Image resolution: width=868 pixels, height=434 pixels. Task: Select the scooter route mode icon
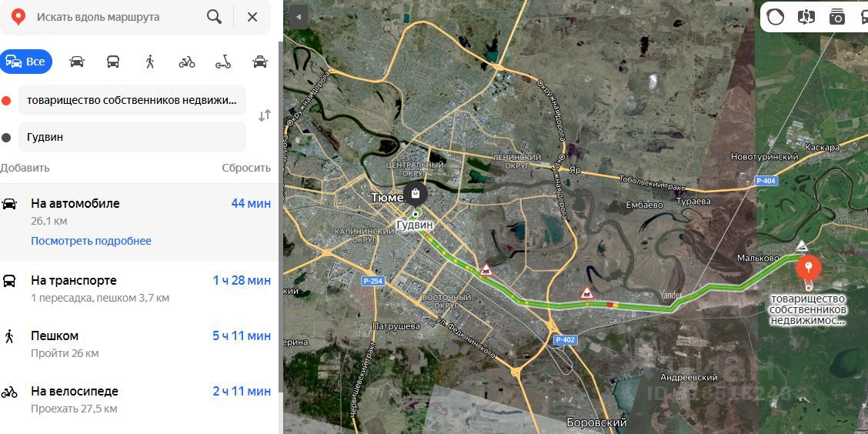(x=223, y=62)
